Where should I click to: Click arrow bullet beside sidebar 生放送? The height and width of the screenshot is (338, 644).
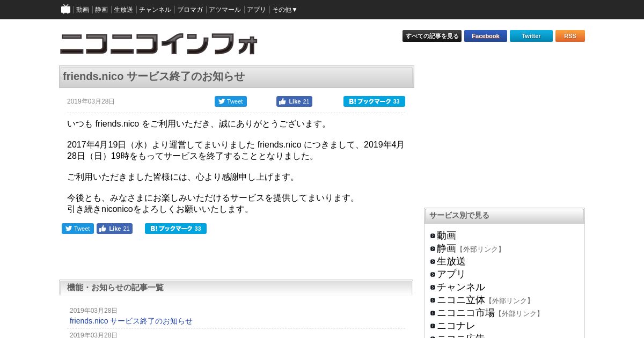433,262
